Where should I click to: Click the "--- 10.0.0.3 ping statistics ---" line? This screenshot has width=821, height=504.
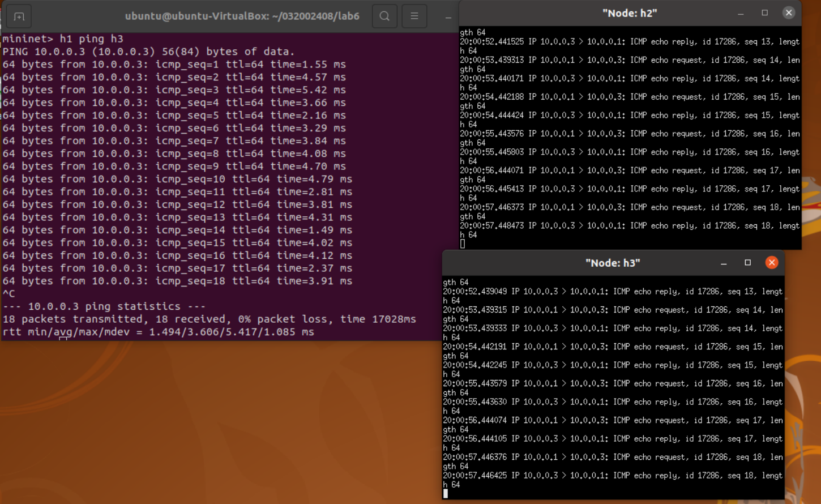pos(104,306)
